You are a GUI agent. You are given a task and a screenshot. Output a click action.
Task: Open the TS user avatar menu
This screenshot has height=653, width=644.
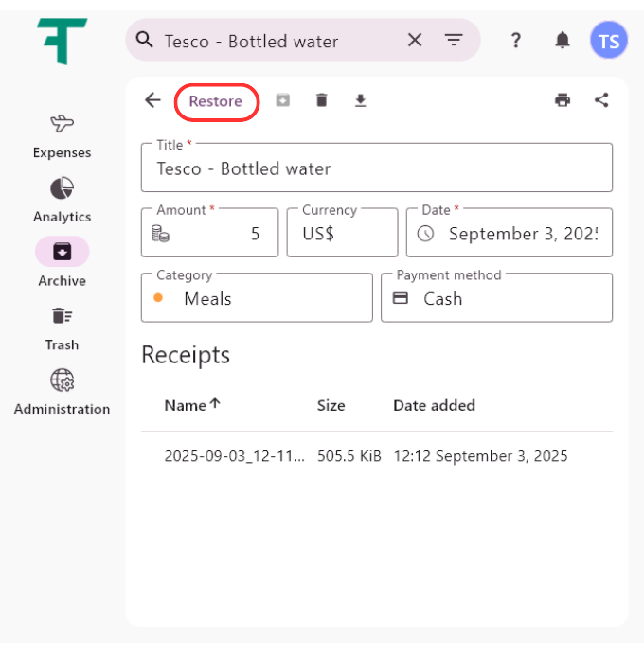(609, 41)
